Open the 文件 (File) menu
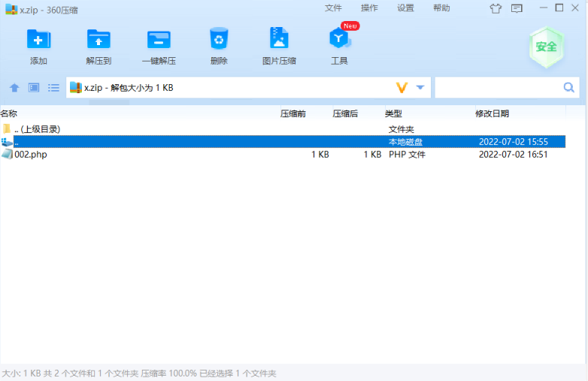 (333, 8)
